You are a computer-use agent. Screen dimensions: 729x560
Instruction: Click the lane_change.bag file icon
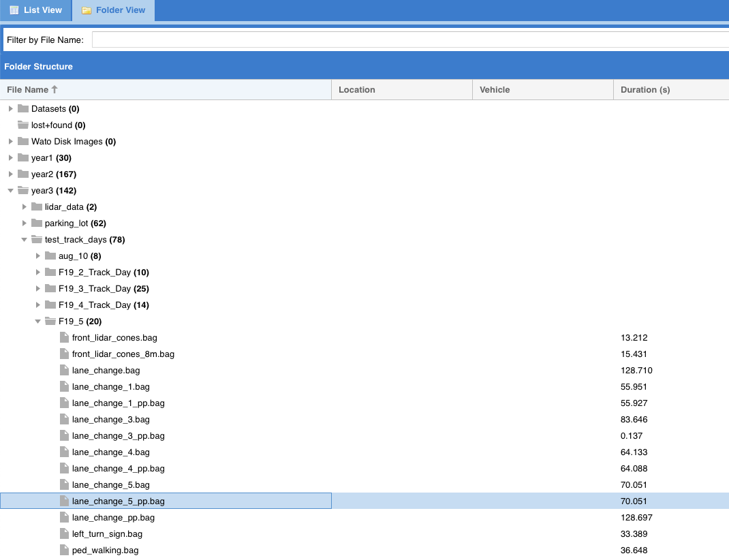pos(64,370)
